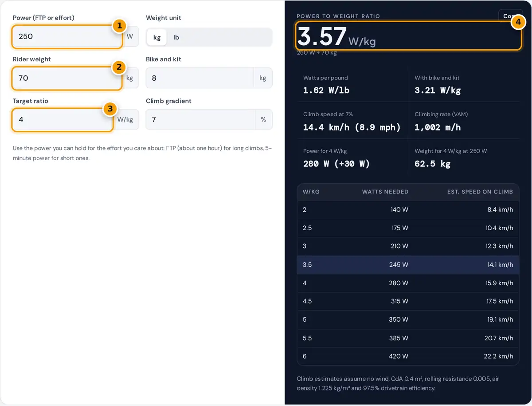Viewport: 532px width, 406px height.
Task: Click the highlighted 3.5 W/kg table row
Action: pos(408,264)
